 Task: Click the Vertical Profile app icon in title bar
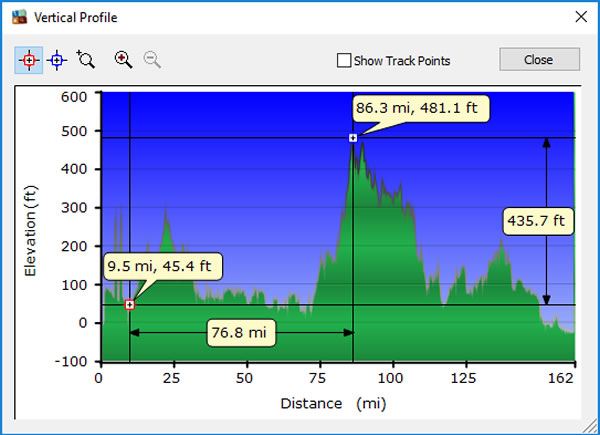tap(20, 17)
